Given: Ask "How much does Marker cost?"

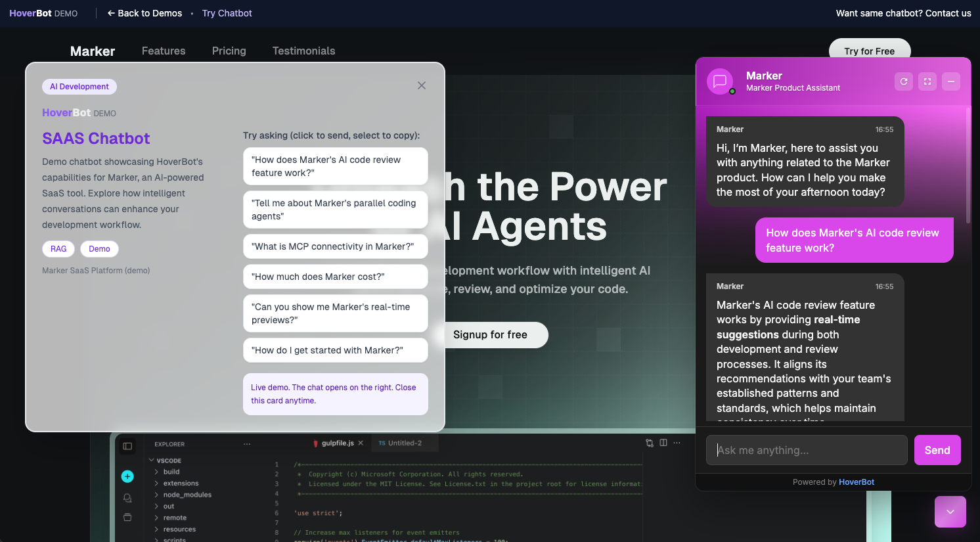Looking at the screenshot, I should click(x=336, y=277).
